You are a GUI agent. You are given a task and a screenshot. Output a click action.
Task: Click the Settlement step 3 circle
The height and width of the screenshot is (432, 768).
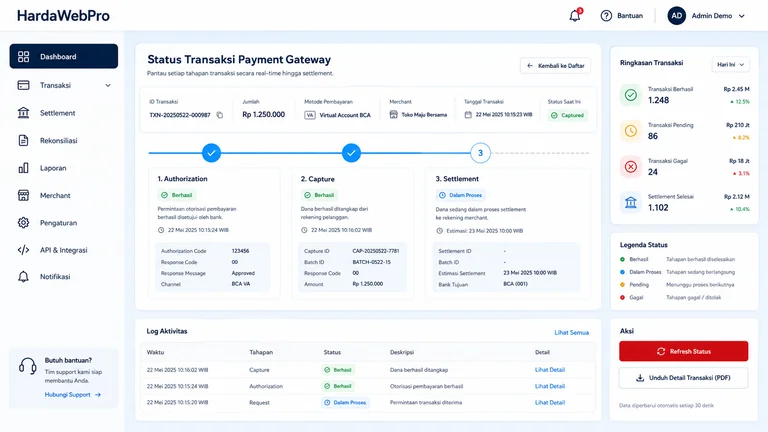[480, 153]
